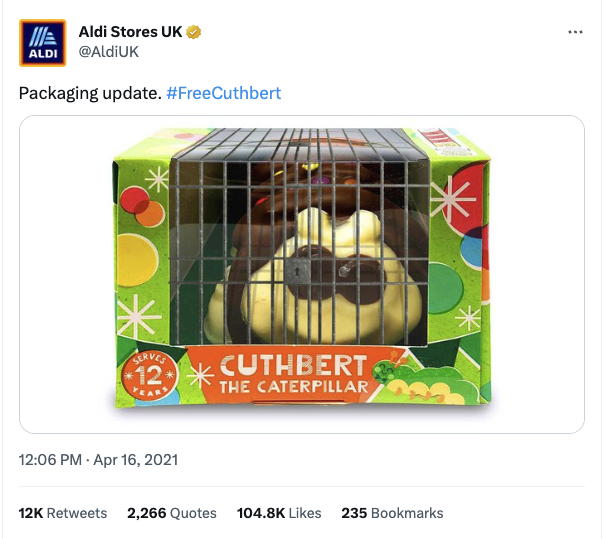602x539 pixels.
Task: Open the three-dot more options menu
Action: (574, 32)
